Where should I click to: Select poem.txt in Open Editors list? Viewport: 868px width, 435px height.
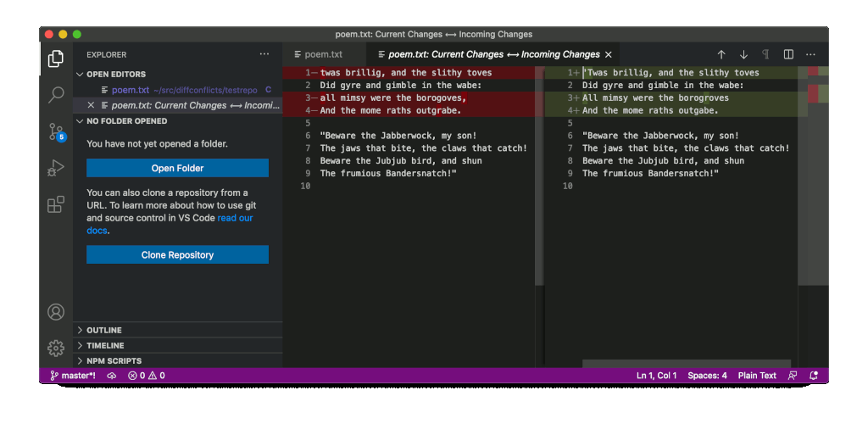pyautogui.click(x=178, y=90)
